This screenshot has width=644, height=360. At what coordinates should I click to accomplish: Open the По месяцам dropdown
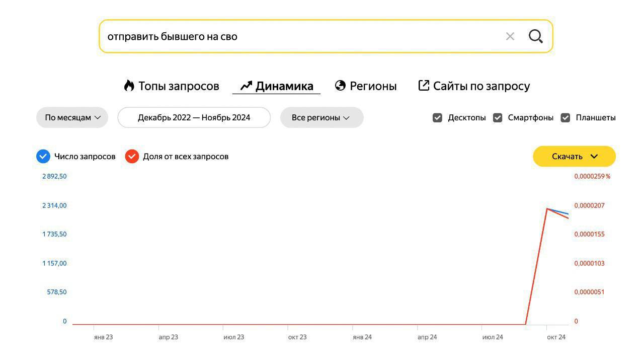pos(72,118)
